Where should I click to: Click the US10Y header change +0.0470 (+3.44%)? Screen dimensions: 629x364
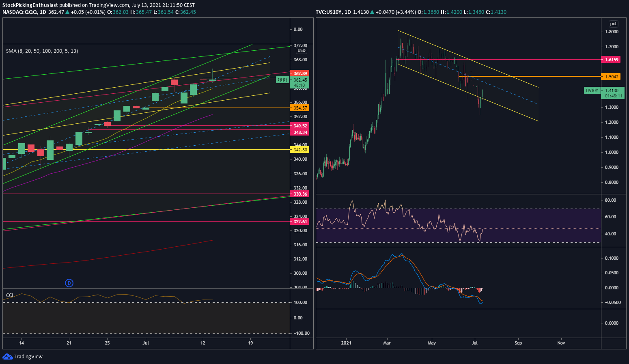coord(396,12)
